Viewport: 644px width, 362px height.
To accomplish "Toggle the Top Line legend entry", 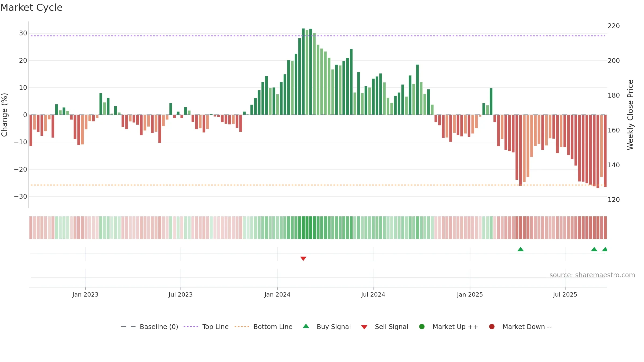I will pyautogui.click(x=206, y=327).
